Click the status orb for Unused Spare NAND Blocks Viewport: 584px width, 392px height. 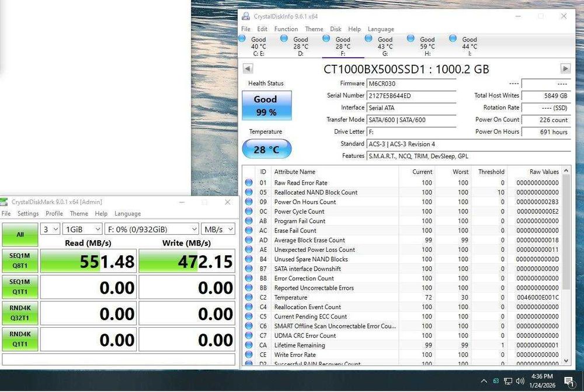249,259
